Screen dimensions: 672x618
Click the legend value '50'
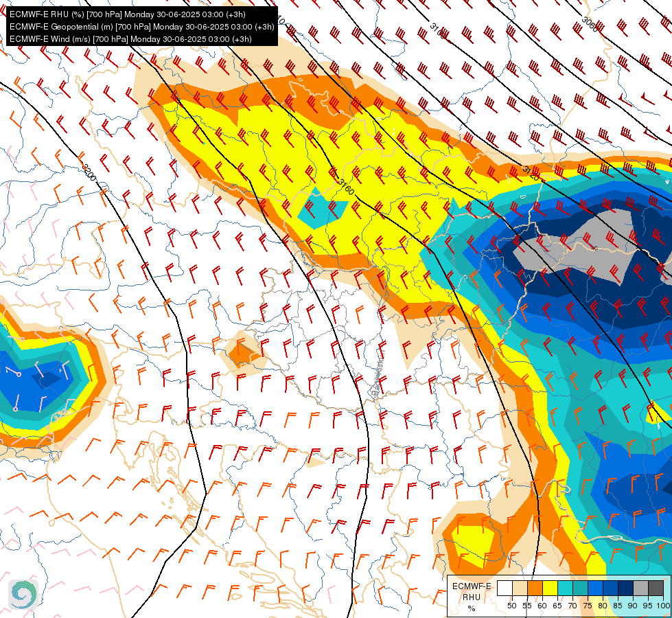tap(511, 606)
